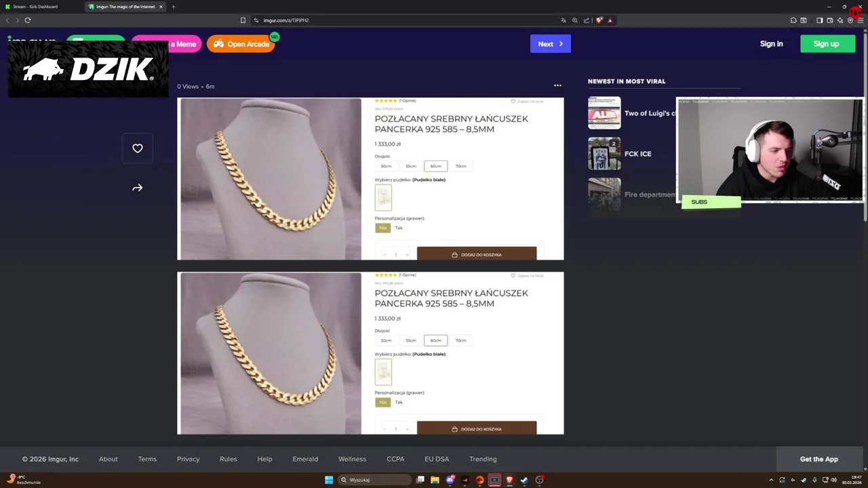Click the Wellness footer link
868x488 pixels.
pos(353,459)
